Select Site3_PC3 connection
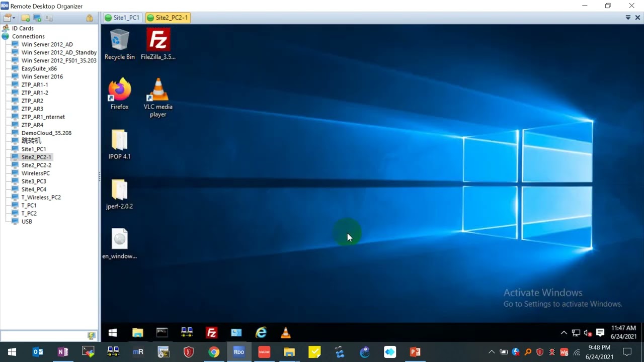Viewport: 644px width, 362px height. [34, 182]
